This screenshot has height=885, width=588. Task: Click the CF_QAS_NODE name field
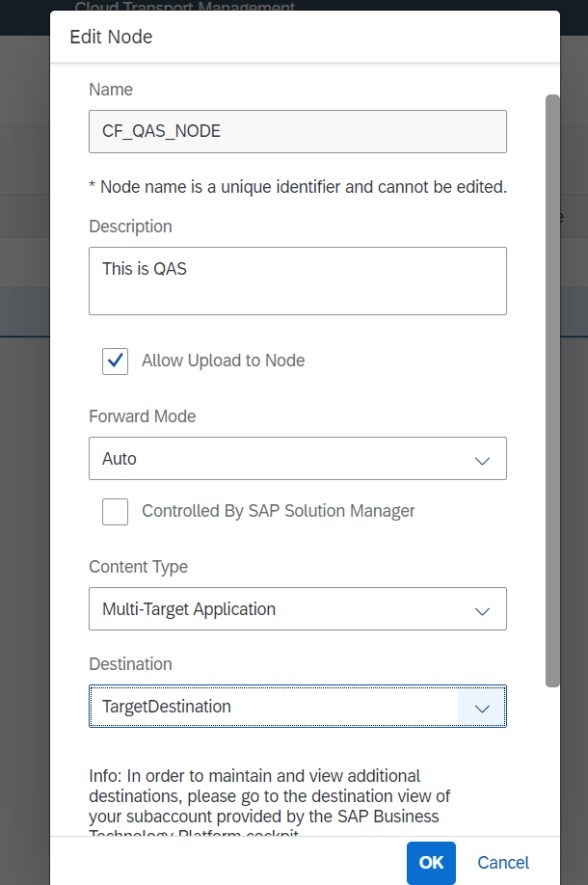pos(297,132)
